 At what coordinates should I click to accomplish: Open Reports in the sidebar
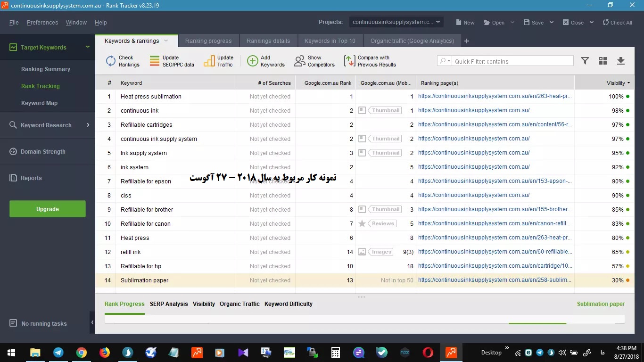pyautogui.click(x=31, y=178)
